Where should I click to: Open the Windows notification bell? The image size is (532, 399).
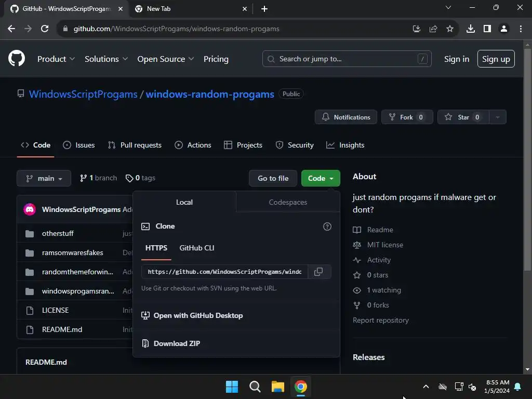pos(518,387)
